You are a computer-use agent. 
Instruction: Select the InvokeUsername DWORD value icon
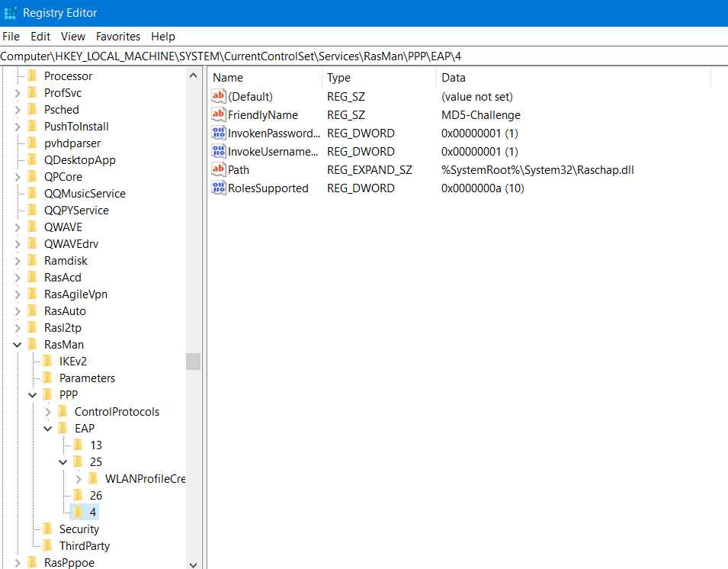(218, 152)
